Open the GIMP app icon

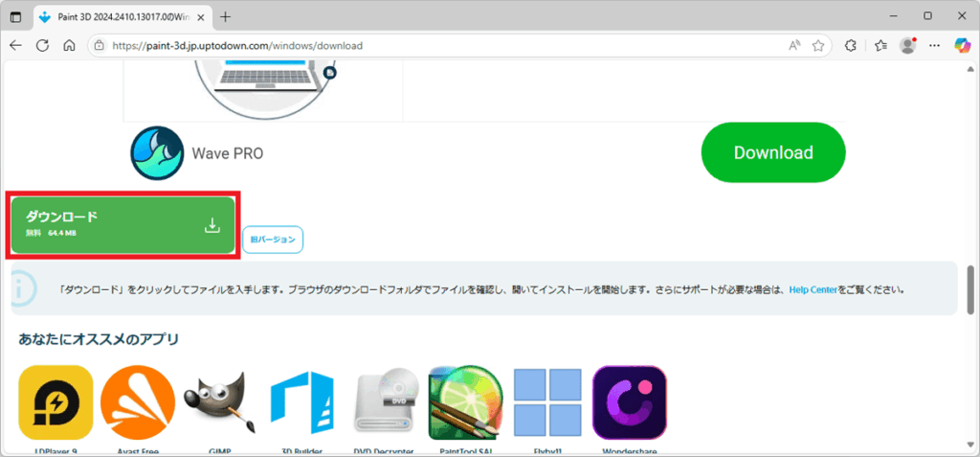[x=220, y=402]
